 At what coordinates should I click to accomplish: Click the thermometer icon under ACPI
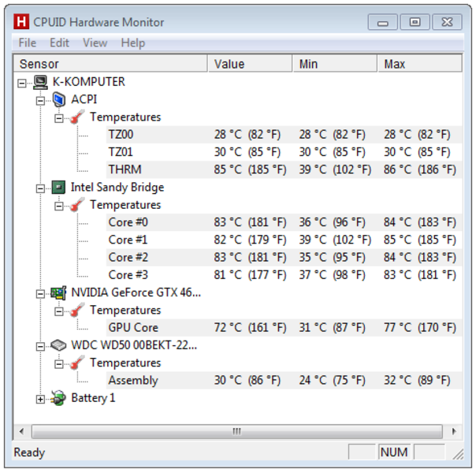[77, 117]
